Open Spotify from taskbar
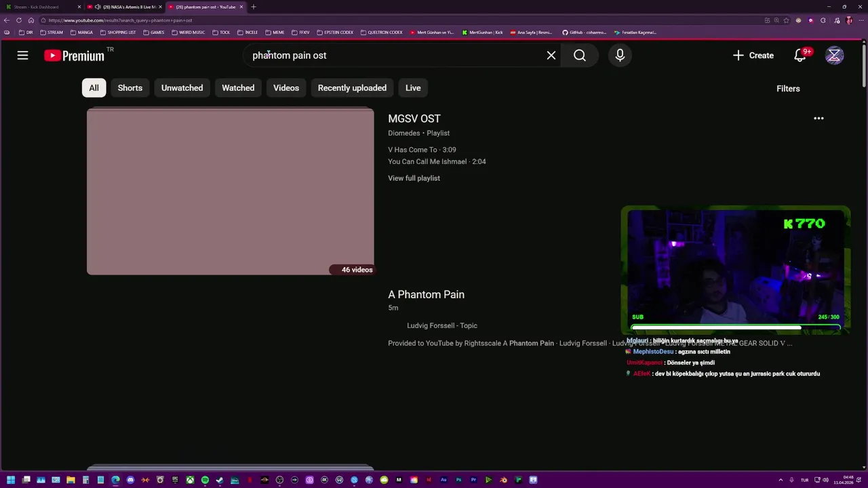Viewport: 868px width, 488px height. coord(205,480)
